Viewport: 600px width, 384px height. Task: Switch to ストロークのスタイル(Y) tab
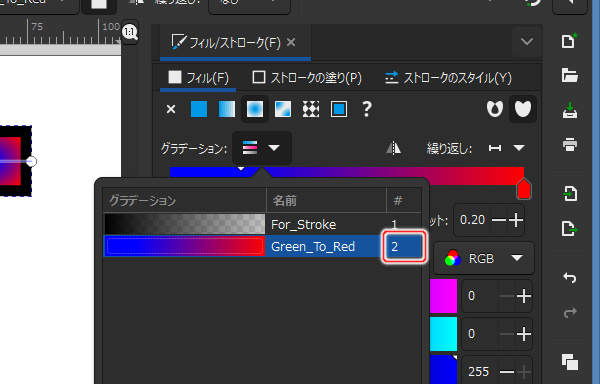pyautogui.click(x=448, y=78)
